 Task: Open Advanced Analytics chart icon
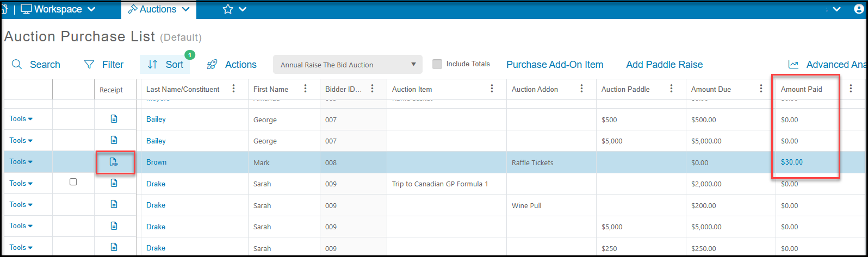pyautogui.click(x=793, y=65)
